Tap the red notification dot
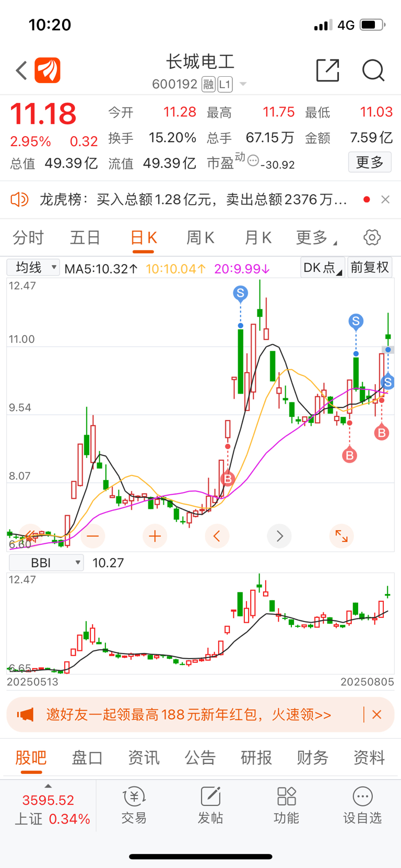Screen dimensions: 401x868 [367, 199]
